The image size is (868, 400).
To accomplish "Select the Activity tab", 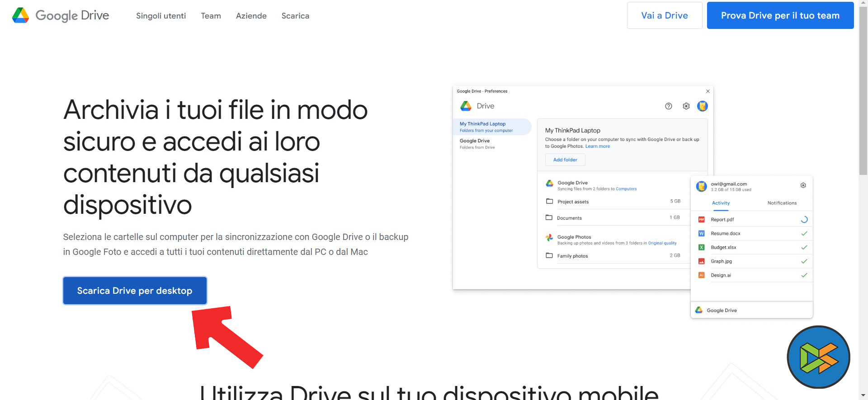I will point(721,203).
